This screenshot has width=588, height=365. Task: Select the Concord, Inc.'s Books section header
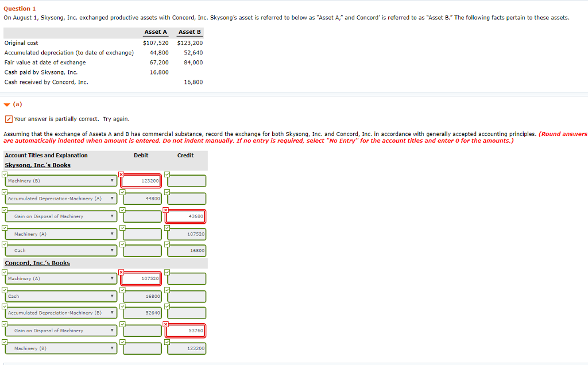(36, 263)
